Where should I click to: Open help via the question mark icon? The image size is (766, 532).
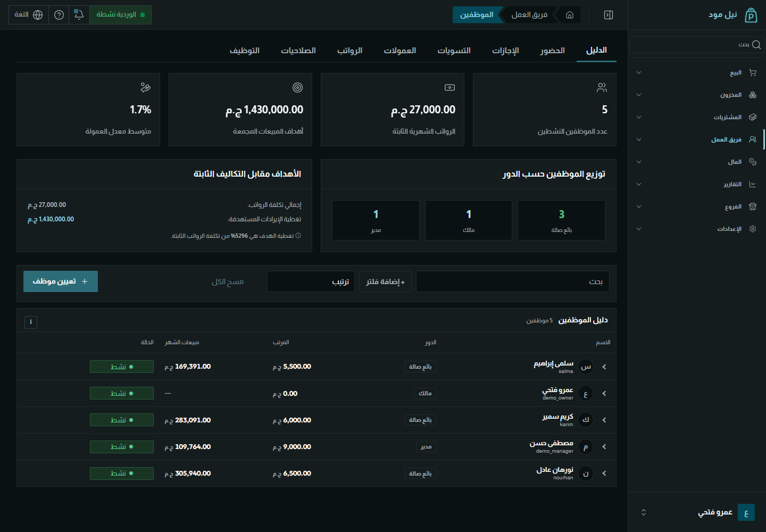coord(59,15)
